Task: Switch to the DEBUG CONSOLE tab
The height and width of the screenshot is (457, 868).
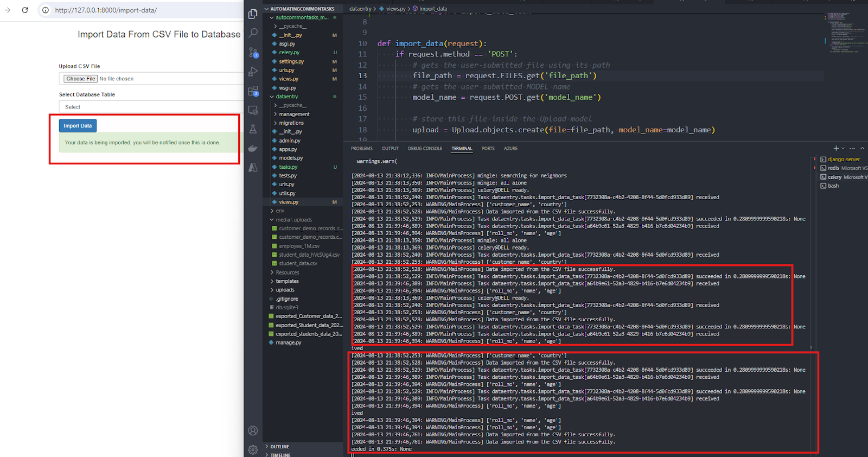Action: pyautogui.click(x=425, y=148)
